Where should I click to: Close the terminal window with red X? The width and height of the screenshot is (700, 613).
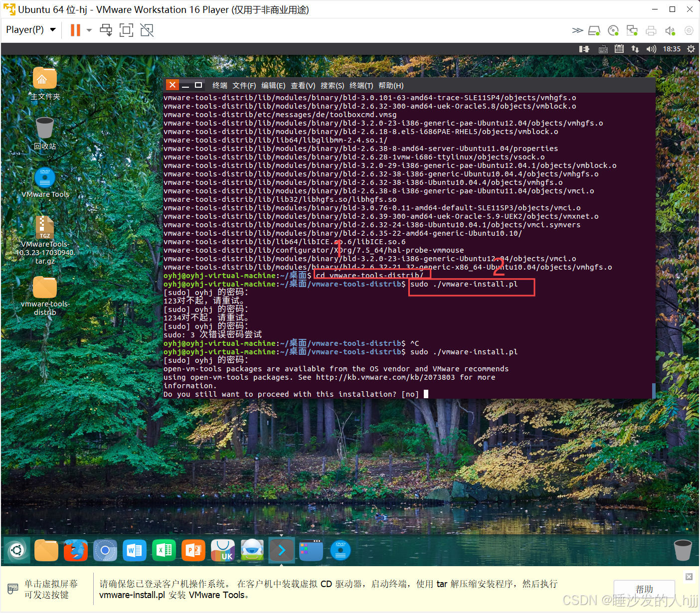173,85
